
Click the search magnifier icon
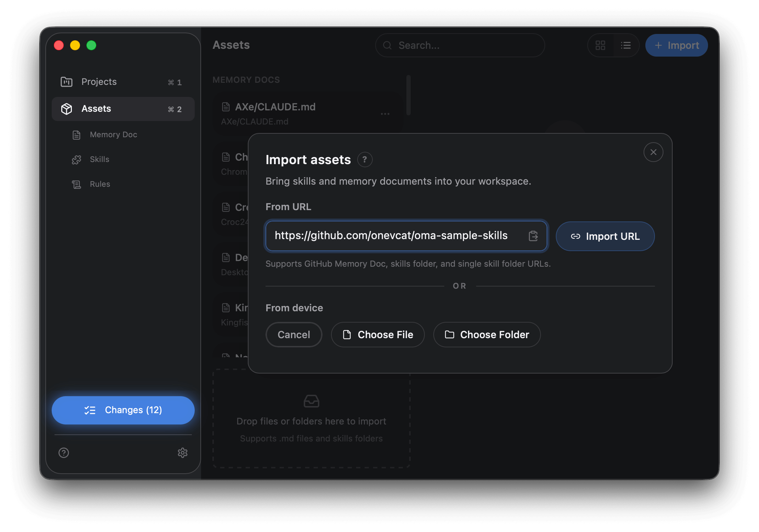coord(387,45)
